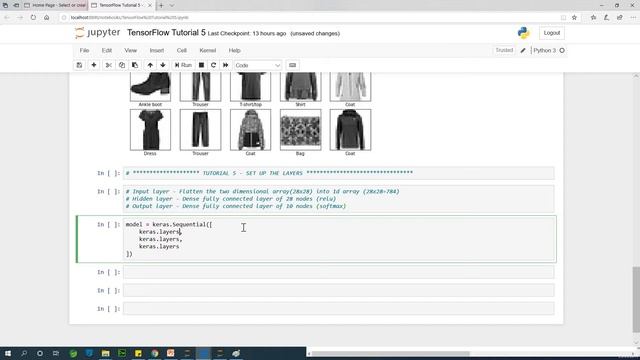Open Cortana circle in the taskbar
Screen dimensions: 640x360
pos(40,353)
